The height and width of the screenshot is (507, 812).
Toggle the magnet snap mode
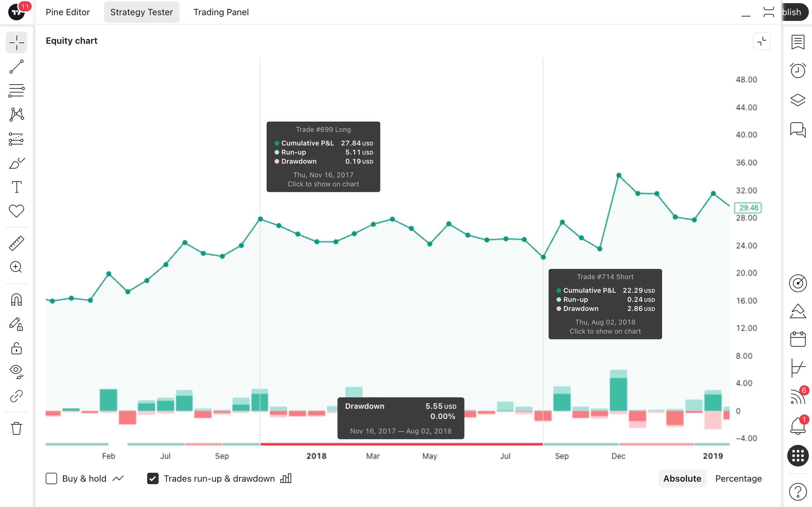(x=16, y=299)
